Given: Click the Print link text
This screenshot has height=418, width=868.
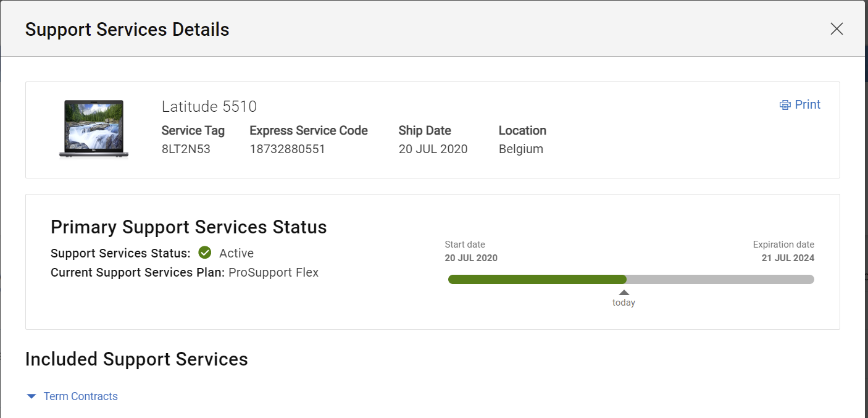Looking at the screenshot, I should pyautogui.click(x=807, y=105).
